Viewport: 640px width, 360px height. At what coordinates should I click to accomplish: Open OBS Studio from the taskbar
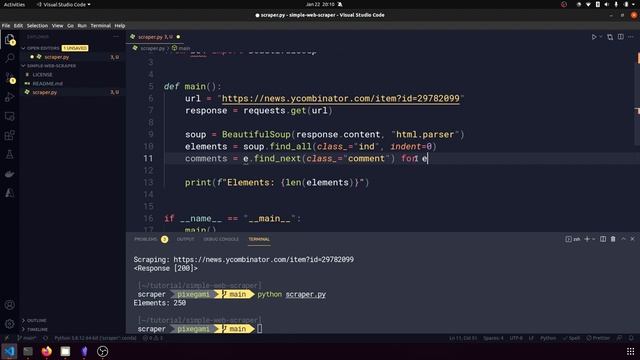(102, 351)
